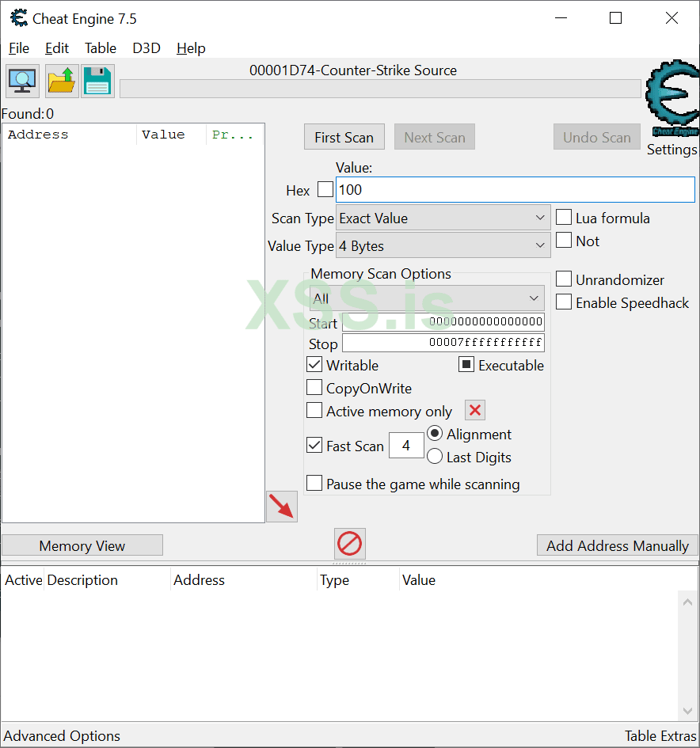Click the 'Pr...' column header in results
Screen dimensions: 700x748
[234, 135]
